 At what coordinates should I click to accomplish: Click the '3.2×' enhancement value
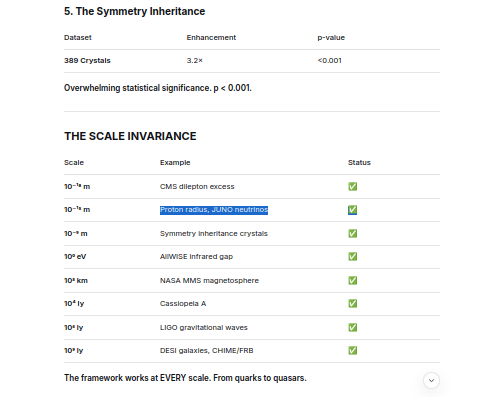coord(195,61)
